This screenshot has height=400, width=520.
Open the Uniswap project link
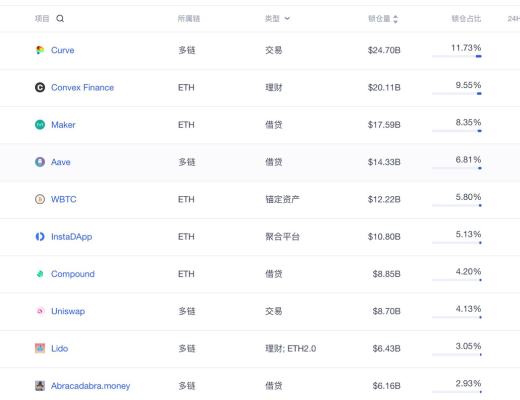(x=68, y=312)
